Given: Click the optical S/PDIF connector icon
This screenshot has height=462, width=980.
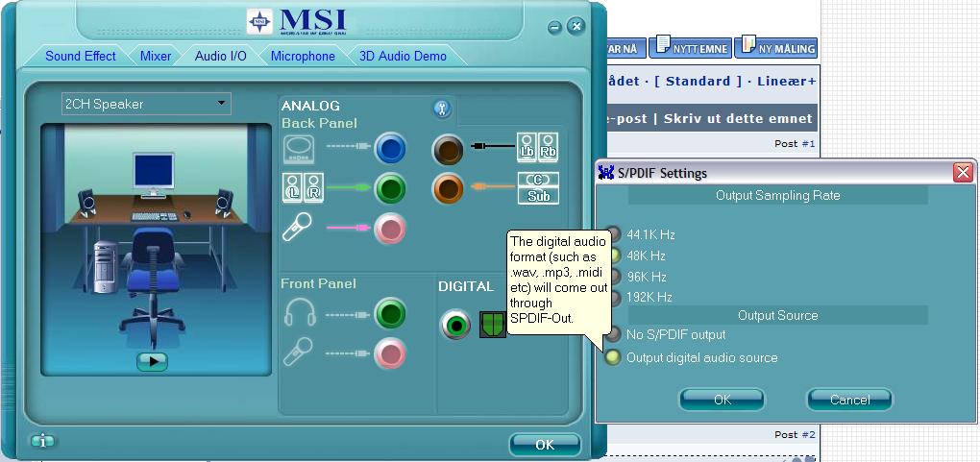Looking at the screenshot, I should point(493,325).
